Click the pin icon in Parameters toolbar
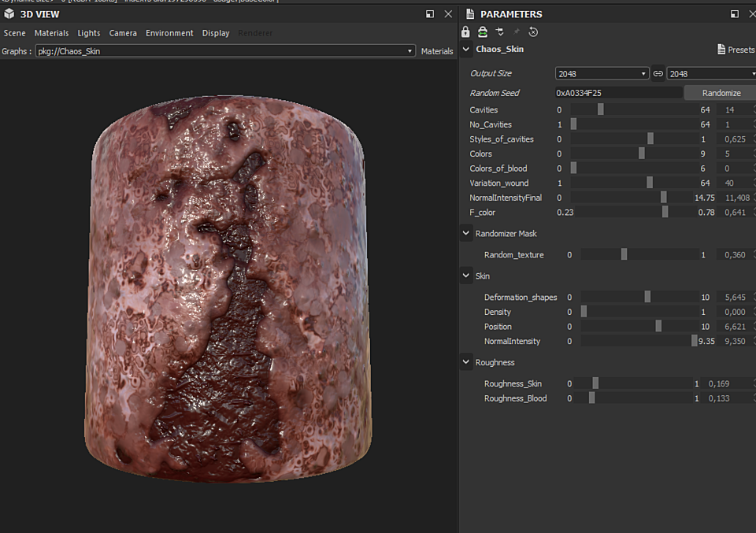 click(x=517, y=32)
